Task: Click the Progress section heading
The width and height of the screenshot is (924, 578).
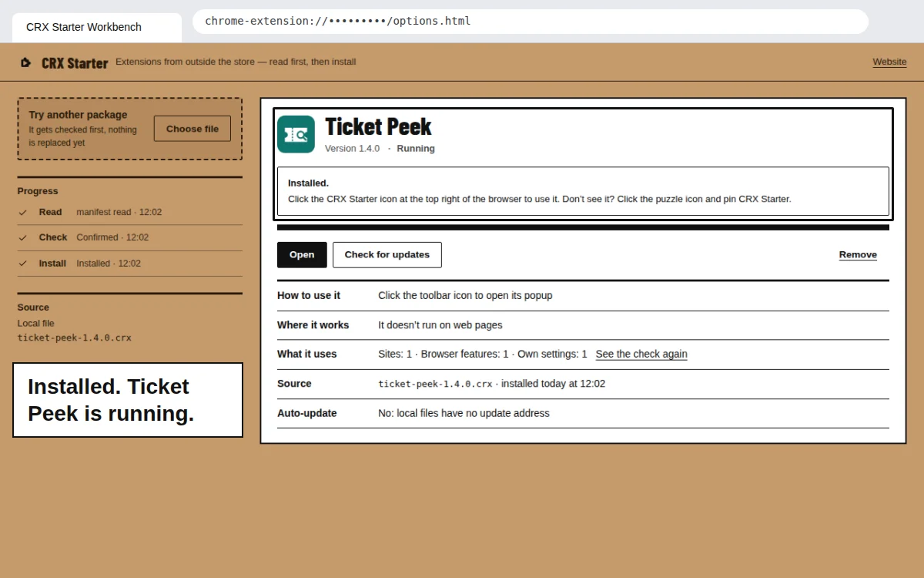Action: tap(38, 191)
